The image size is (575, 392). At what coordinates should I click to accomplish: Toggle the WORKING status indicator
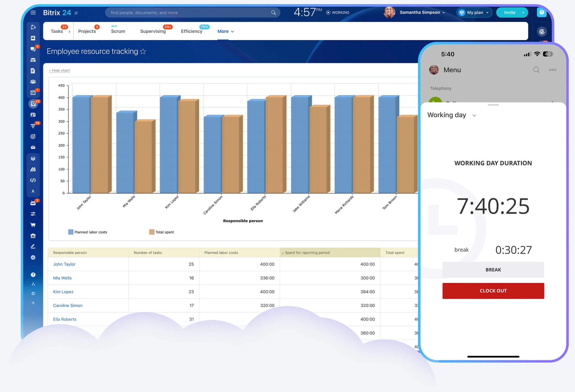[x=337, y=12]
